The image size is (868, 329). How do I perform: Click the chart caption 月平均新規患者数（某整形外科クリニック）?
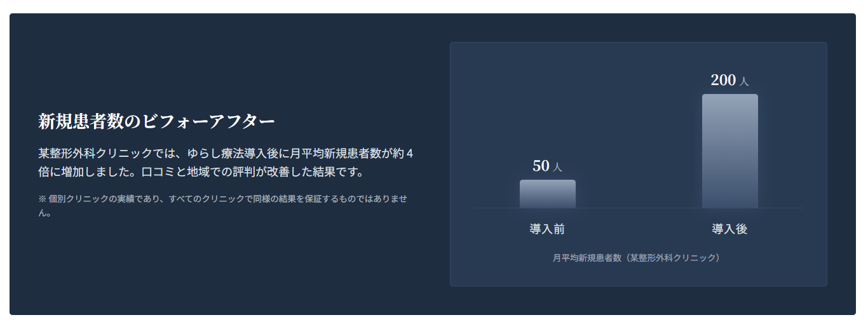[x=638, y=258]
